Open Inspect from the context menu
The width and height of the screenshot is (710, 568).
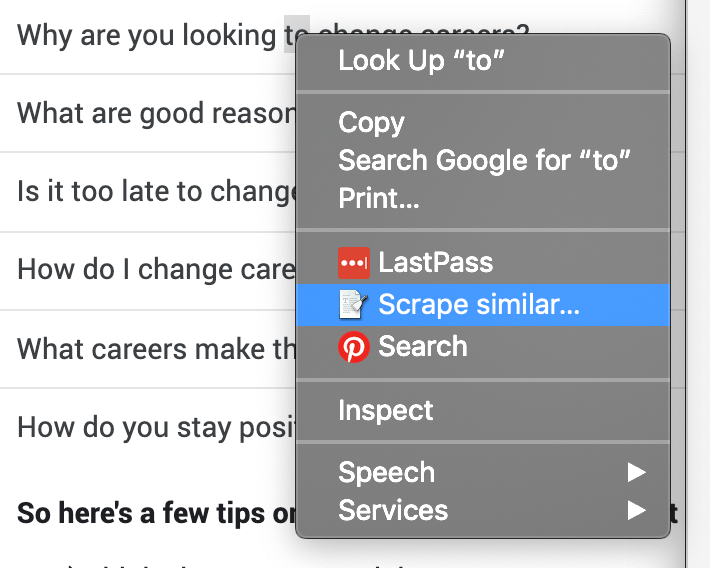click(x=483, y=410)
